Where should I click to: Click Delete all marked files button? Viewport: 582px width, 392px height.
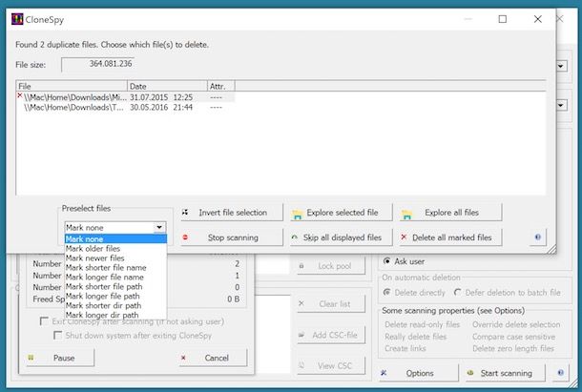point(450,237)
